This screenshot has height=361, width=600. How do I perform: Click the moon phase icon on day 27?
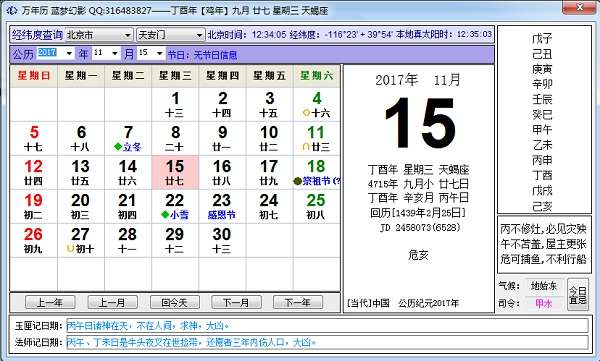70,249
